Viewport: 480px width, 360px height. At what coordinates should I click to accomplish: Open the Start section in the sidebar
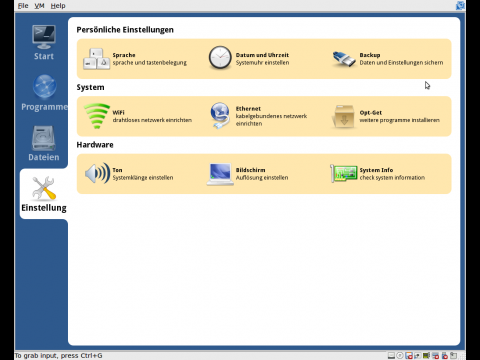point(44,42)
